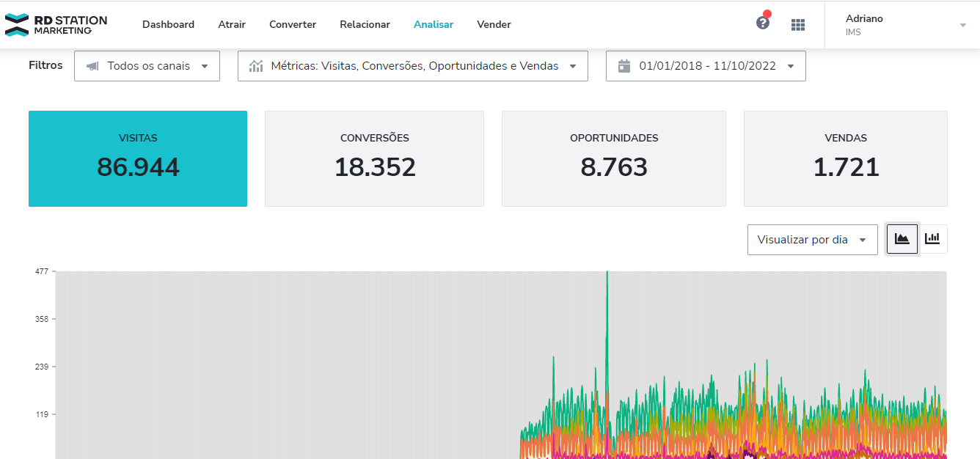
Task: Open the date range 01/01/2018 - 11/10/2022 picker
Action: (706, 66)
